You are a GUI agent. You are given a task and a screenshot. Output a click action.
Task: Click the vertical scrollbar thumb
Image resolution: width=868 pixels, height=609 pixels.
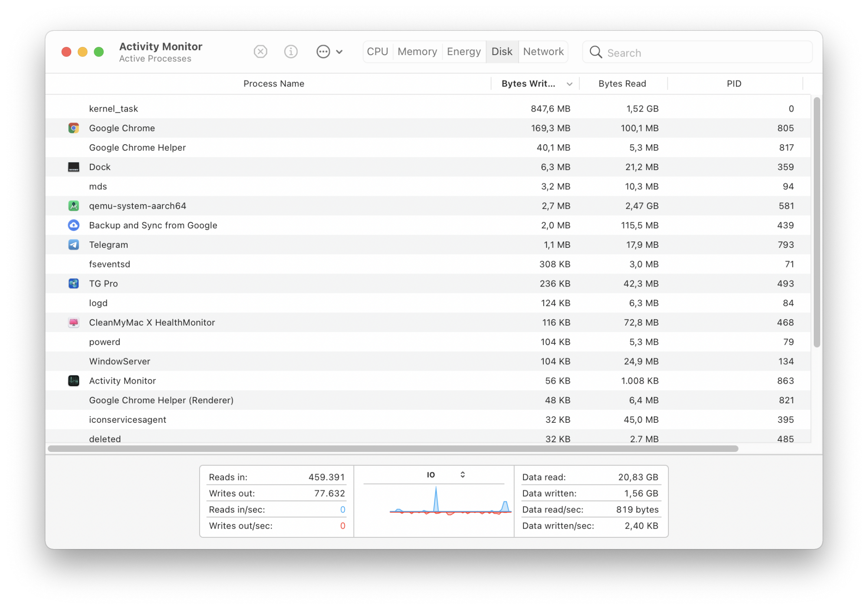816,222
